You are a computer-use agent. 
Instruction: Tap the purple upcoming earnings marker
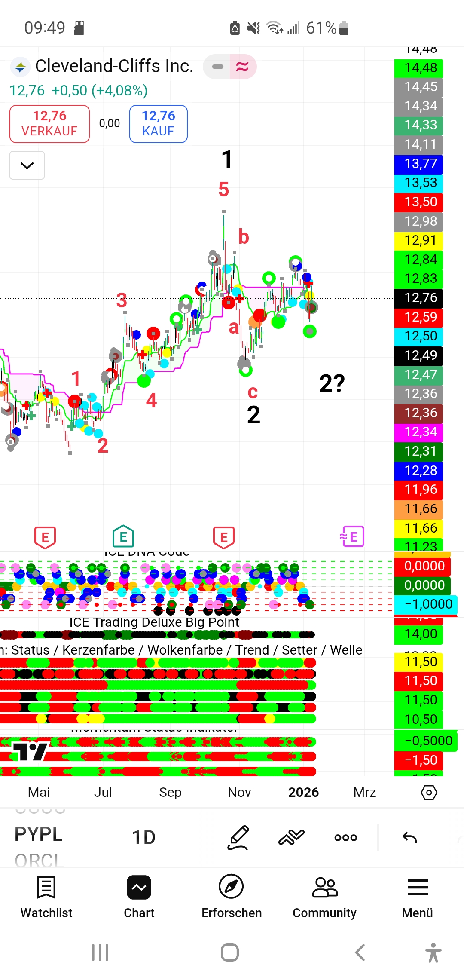coord(352,537)
